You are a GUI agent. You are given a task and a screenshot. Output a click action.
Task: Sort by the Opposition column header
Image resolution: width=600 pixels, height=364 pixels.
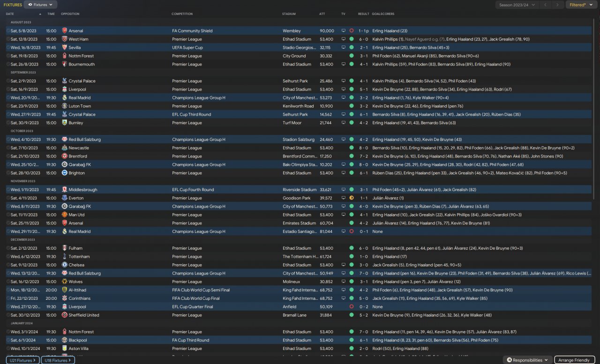pyautogui.click(x=70, y=14)
